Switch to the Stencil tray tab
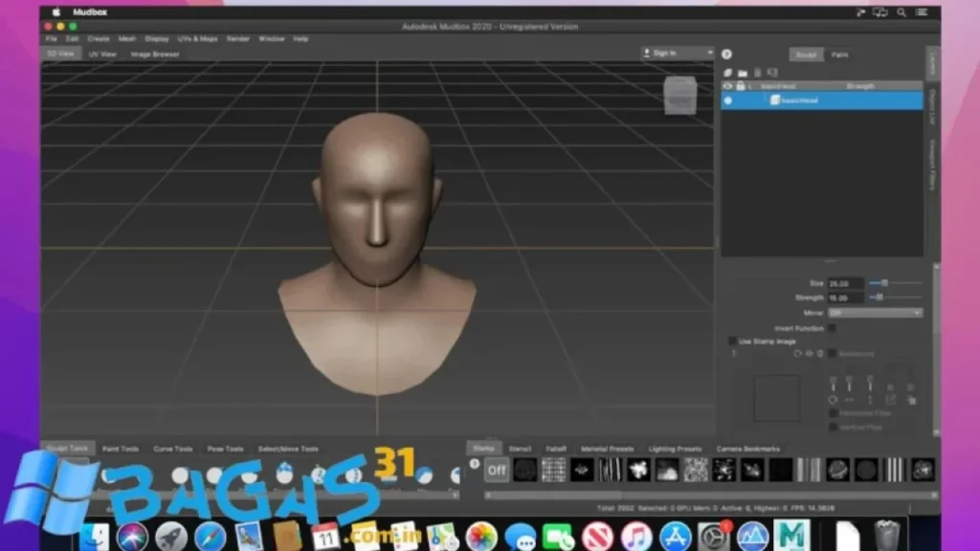 pyautogui.click(x=520, y=449)
